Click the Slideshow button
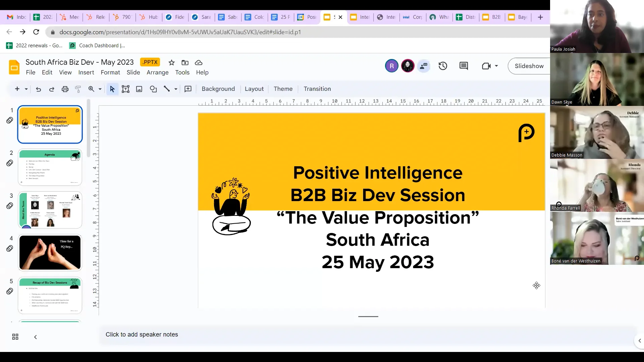 coord(529,66)
